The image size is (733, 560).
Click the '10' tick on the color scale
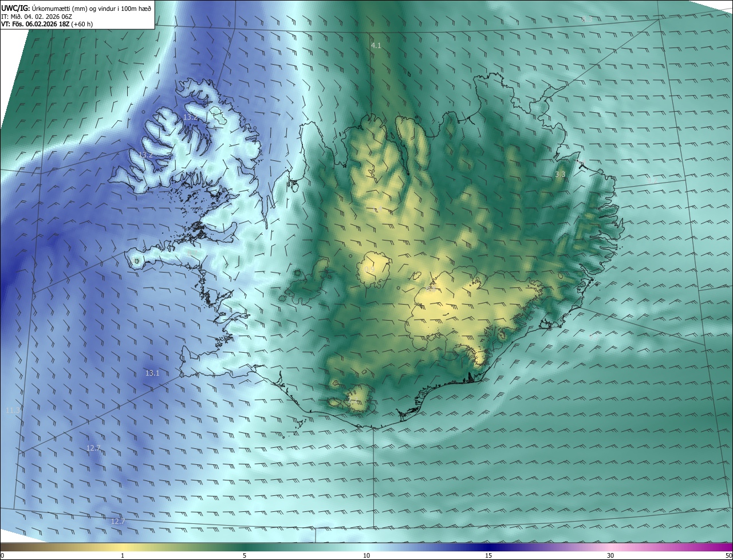(x=366, y=555)
